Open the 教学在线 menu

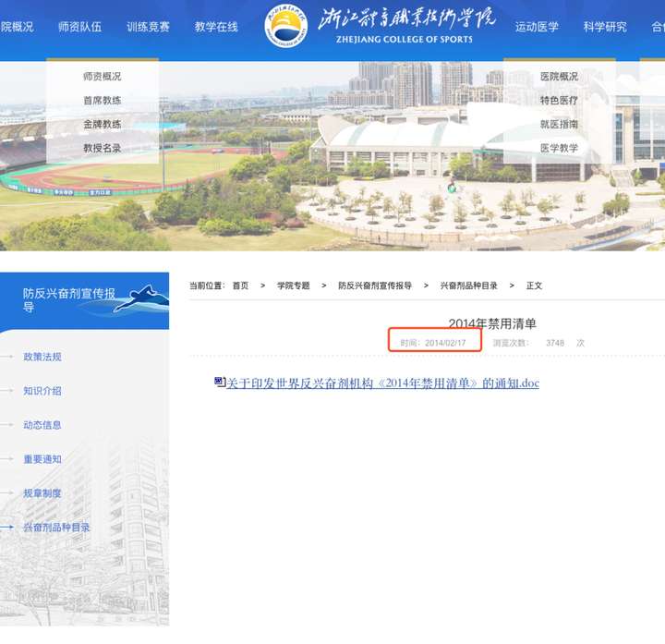click(216, 27)
